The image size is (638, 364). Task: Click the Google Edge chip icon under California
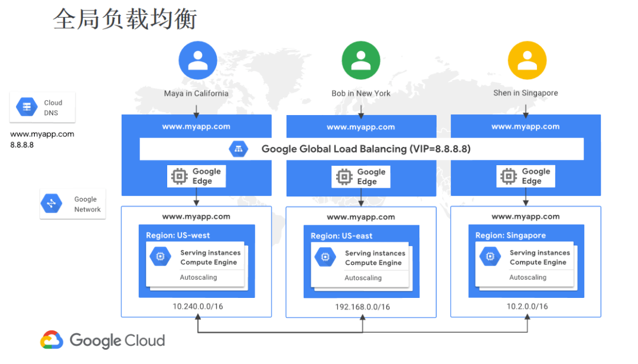(180, 176)
